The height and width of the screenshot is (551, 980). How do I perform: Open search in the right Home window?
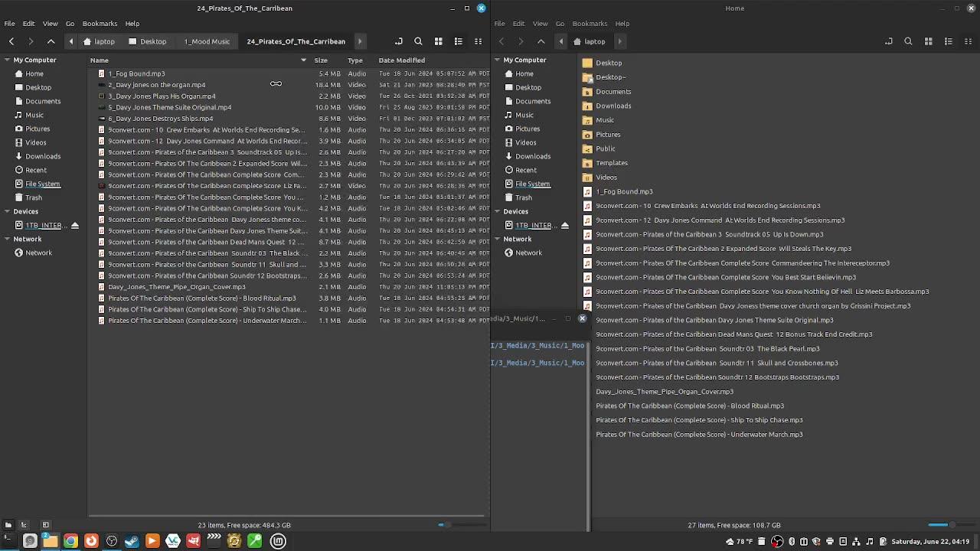(x=908, y=41)
